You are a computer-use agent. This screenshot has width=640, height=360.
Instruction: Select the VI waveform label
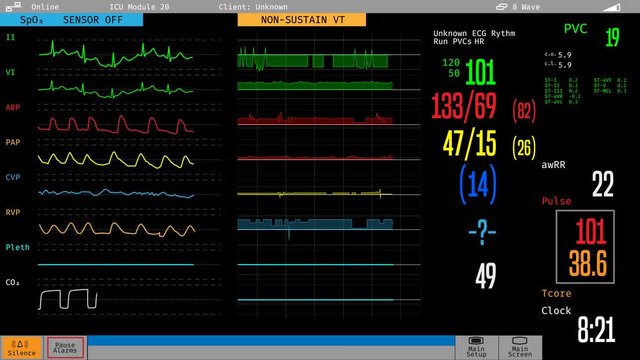pos(10,72)
